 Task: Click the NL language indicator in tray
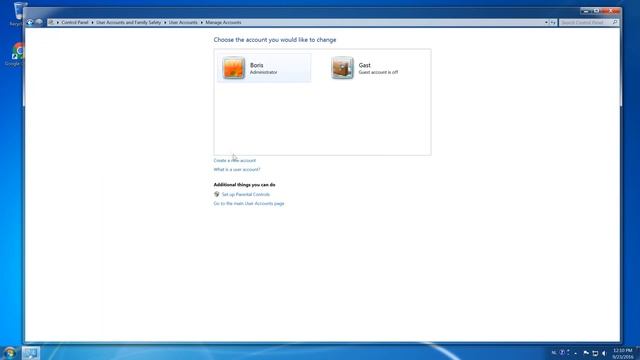[x=554, y=353]
